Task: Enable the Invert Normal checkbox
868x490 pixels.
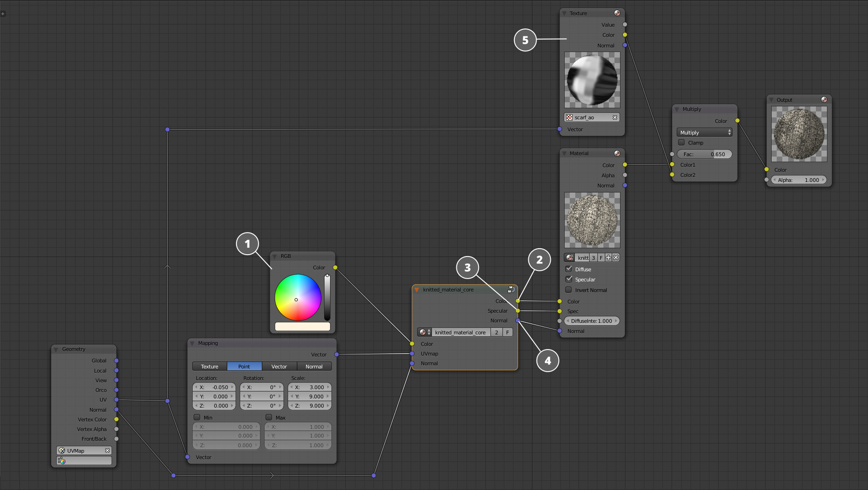Action: [569, 290]
